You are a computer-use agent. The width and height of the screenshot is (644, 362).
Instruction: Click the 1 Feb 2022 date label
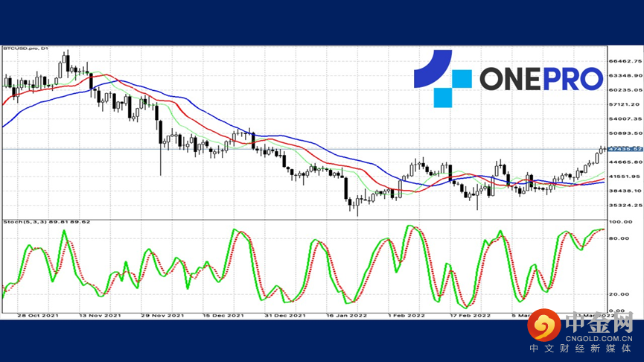tap(407, 316)
